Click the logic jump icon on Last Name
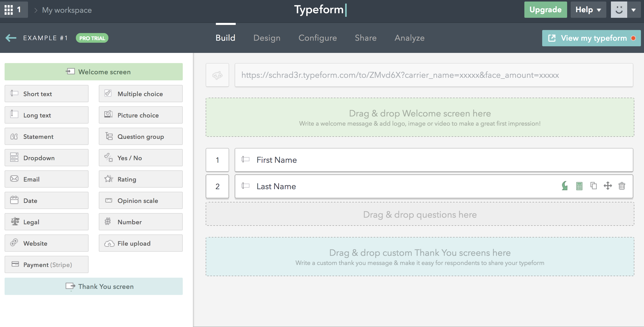The width and height of the screenshot is (644, 327). coord(565,186)
